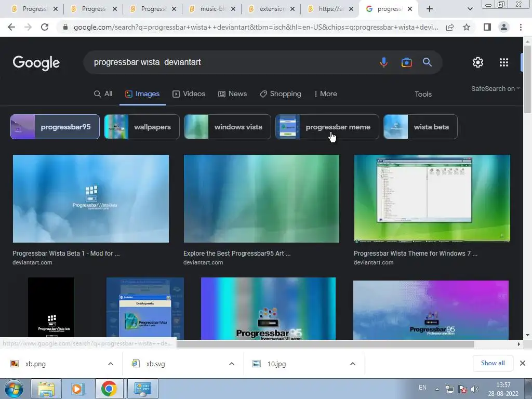This screenshot has width=532, height=399.
Task: Click the browser forward arrow
Action: [28, 27]
